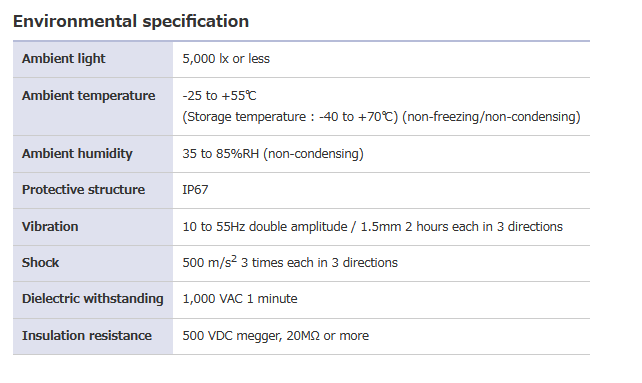Click the 5,000 lx or less value
642x383 pixels.
click(226, 59)
